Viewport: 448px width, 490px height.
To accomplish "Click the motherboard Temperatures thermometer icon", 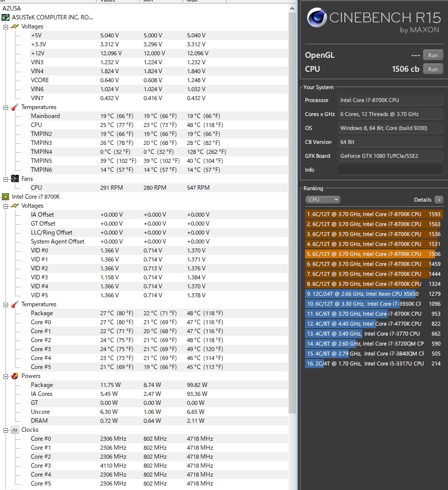I will coord(14,107).
